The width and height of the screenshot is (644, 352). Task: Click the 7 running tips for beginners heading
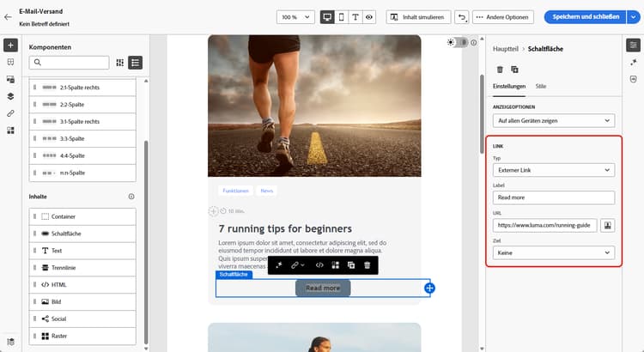[285, 228]
